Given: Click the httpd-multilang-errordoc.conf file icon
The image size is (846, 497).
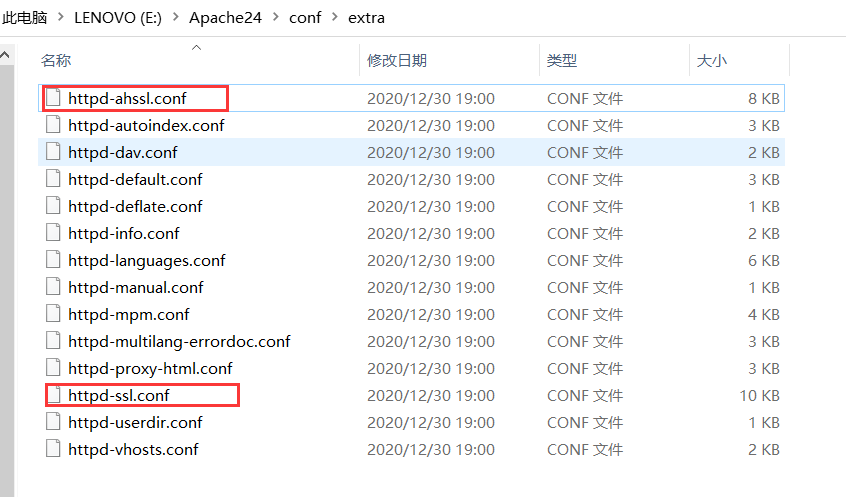Looking at the screenshot, I should pos(53,341).
